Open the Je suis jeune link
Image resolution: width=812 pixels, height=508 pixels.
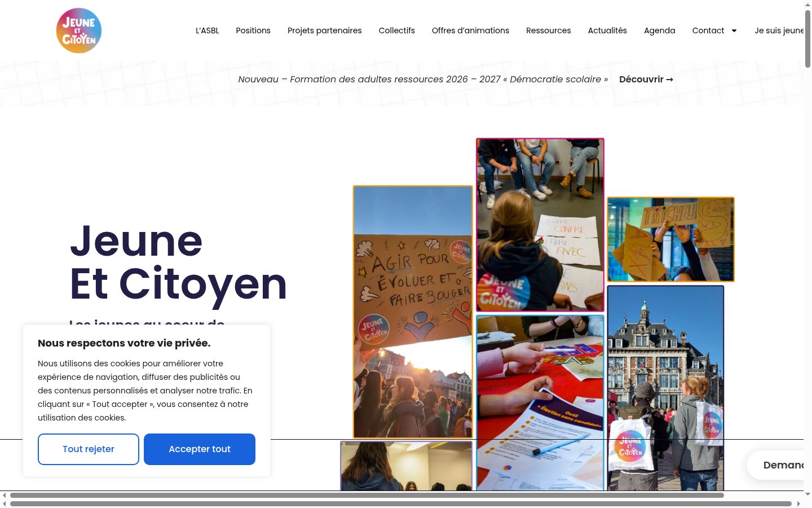click(779, 30)
